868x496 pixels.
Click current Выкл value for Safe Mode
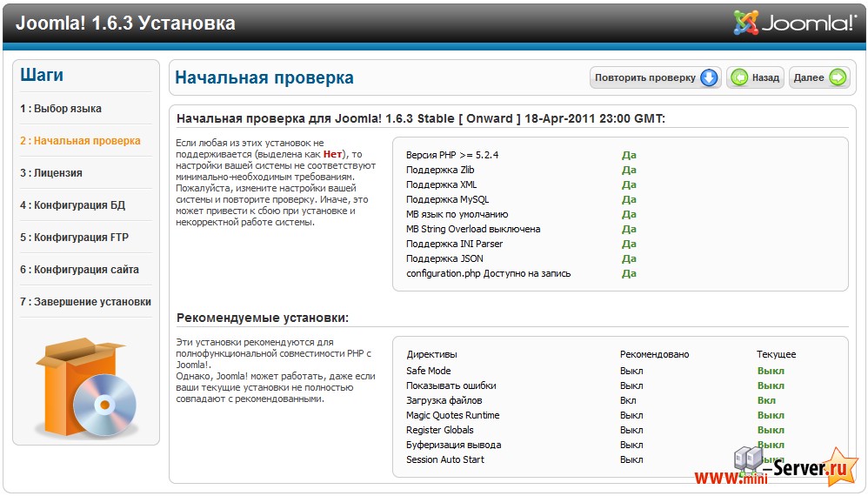pyautogui.click(x=771, y=371)
